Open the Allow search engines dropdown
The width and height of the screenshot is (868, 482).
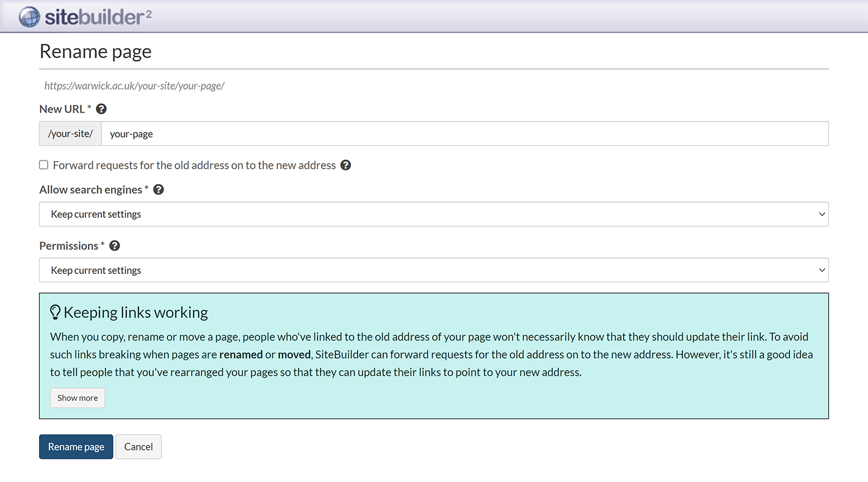point(433,214)
